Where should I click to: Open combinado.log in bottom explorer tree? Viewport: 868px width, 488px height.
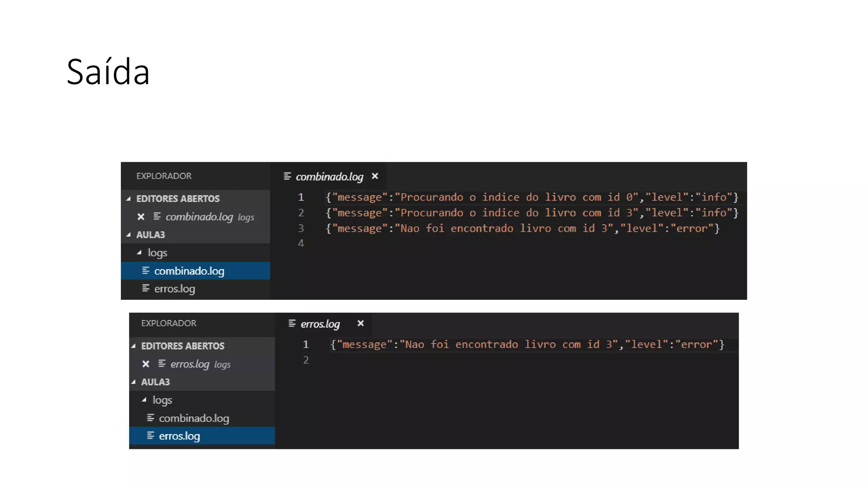tap(194, 418)
